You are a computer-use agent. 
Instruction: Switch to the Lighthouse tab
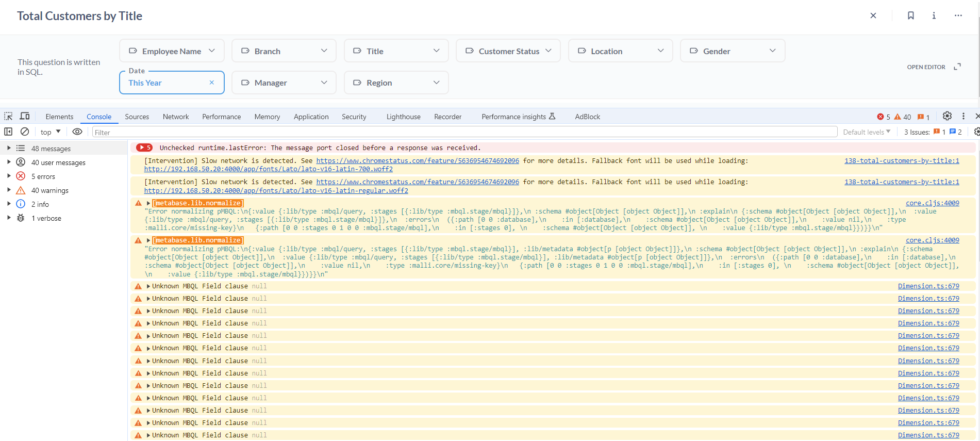point(403,117)
